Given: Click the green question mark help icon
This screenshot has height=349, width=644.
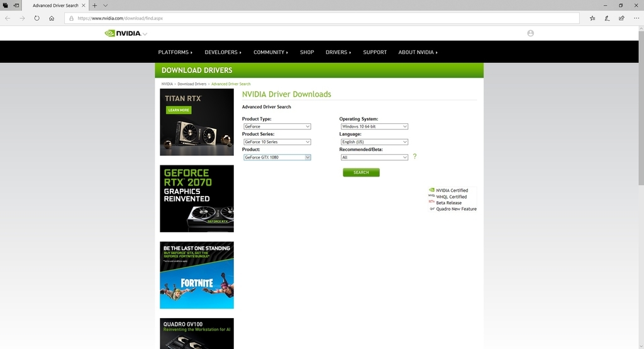Looking at the screenshot, I should coord(415,157).
